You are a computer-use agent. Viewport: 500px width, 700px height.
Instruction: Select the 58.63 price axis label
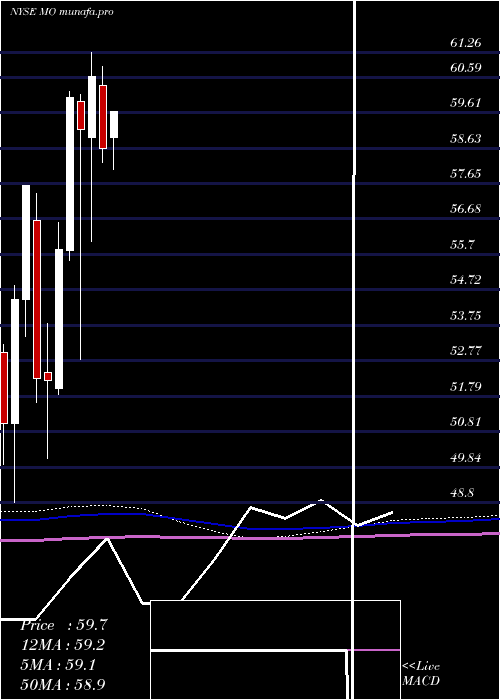466,138
